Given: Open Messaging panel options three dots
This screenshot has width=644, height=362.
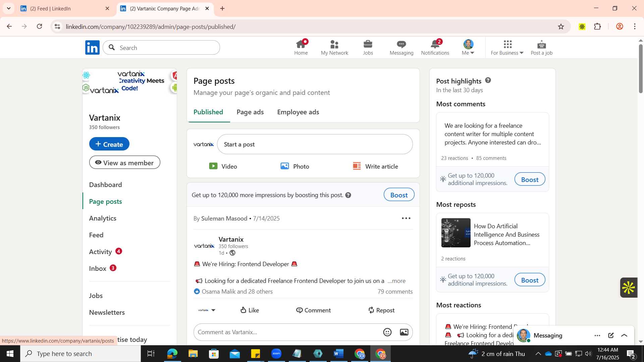Looking at the screenshot, I should click(x=597, y=336).
